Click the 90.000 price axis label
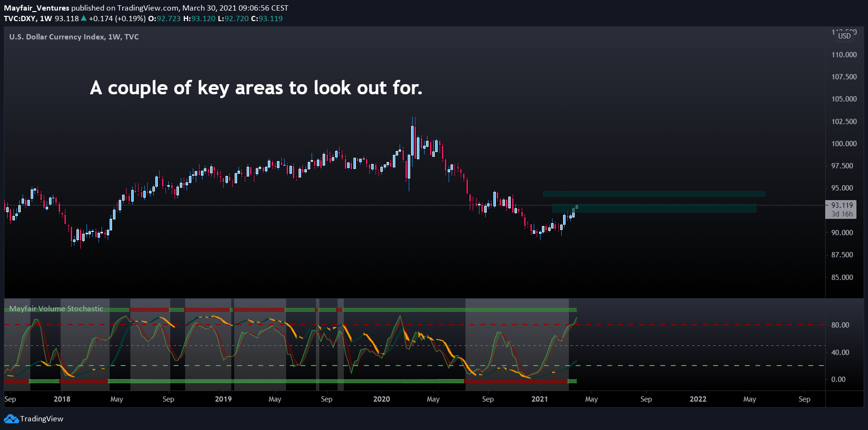The height and width of the screenshot is (430, 868). (842, 233)
